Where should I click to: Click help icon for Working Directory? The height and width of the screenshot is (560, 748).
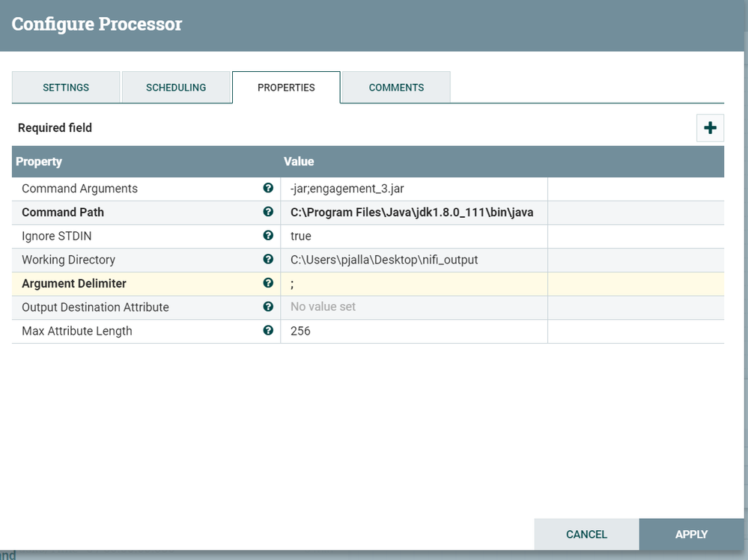click(268, 259)
